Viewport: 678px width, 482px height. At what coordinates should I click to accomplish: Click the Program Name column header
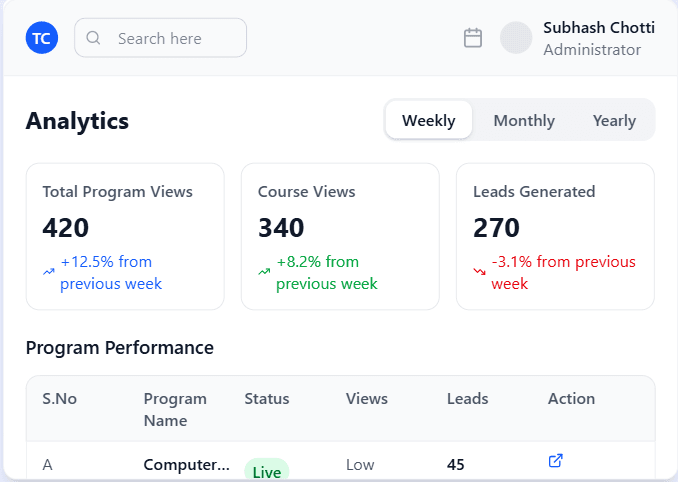click(175, 409)
